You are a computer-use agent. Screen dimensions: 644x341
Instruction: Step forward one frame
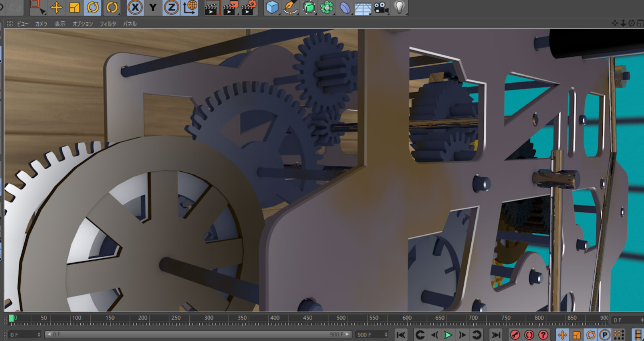tap(462, 335)
